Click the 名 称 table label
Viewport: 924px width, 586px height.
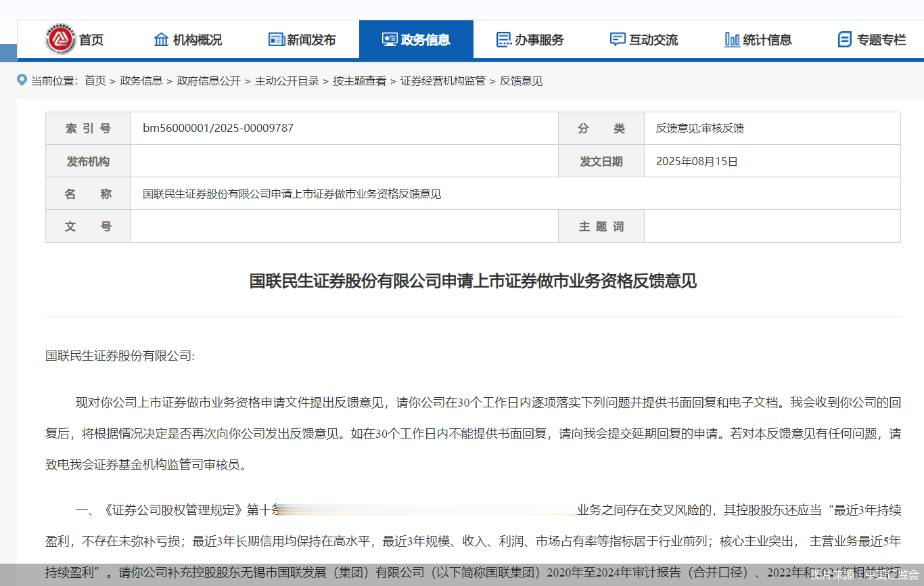(x=88, y=194)
